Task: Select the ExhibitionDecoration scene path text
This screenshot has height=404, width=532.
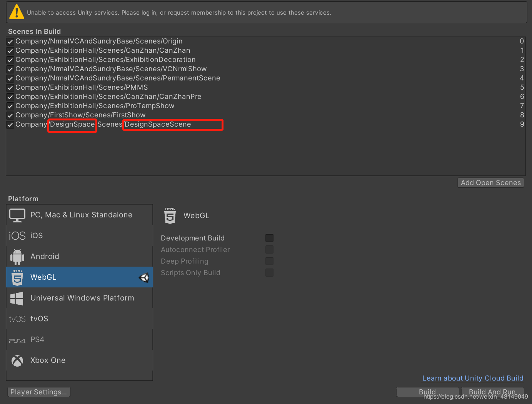Action: (105, 60)
